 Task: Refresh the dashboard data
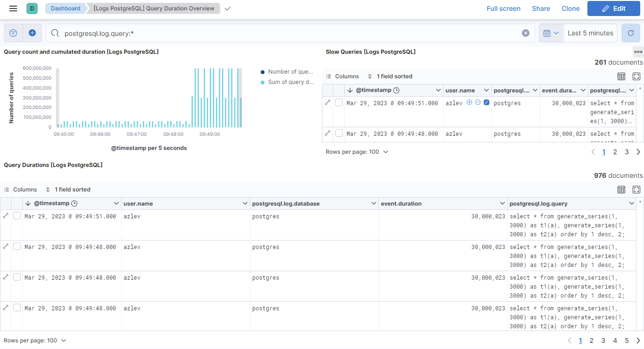click(630, 33)
